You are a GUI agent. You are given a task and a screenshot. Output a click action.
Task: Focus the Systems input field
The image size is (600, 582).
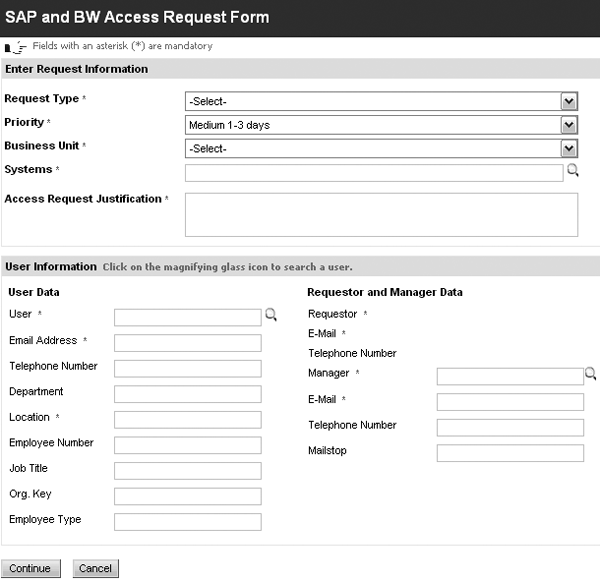click(374, 173)
